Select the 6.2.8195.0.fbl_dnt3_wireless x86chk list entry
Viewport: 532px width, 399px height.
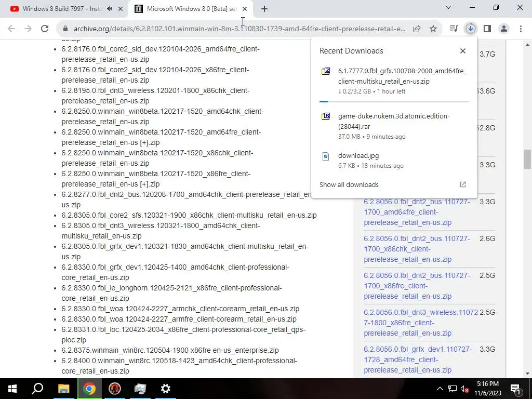[155, 96]
